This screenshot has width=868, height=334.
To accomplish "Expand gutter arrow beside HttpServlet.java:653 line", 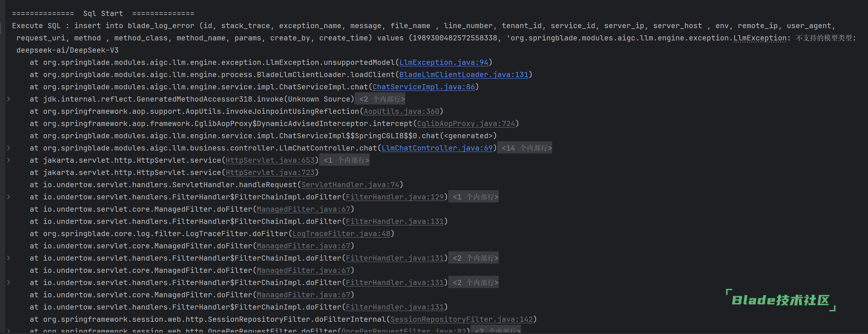I will (x=9, y=160).
